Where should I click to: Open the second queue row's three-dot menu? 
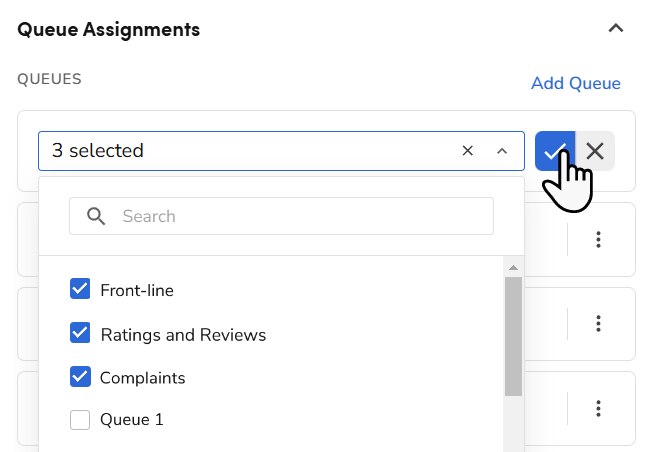598,324
